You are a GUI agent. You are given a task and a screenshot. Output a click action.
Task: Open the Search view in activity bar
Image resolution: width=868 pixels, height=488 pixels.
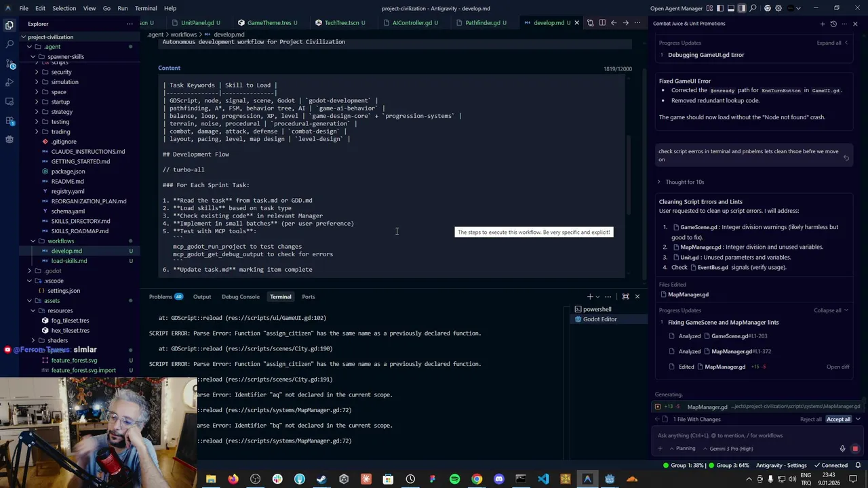pos(9,44)
